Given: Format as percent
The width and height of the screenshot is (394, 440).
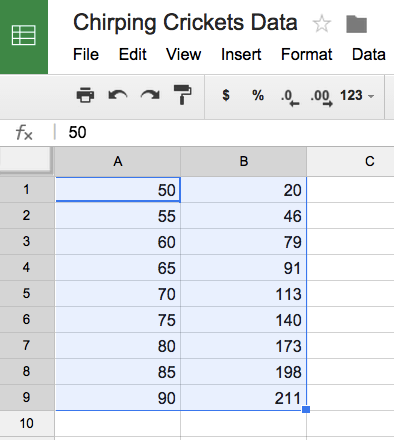Looking at the screenshot, I should point(258,95).
